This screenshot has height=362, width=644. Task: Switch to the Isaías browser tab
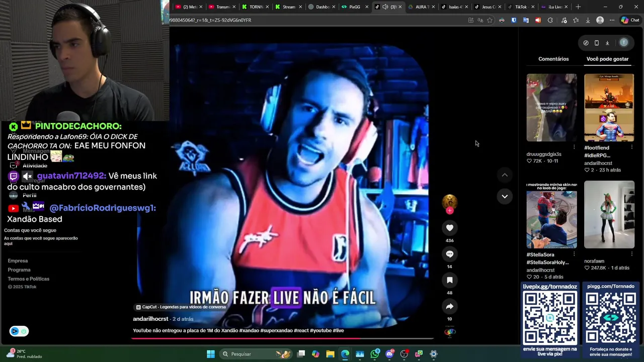[x=454, y=7]
